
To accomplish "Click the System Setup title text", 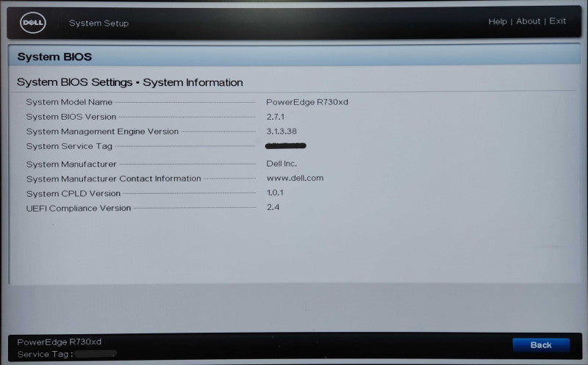I will (98, 24).
